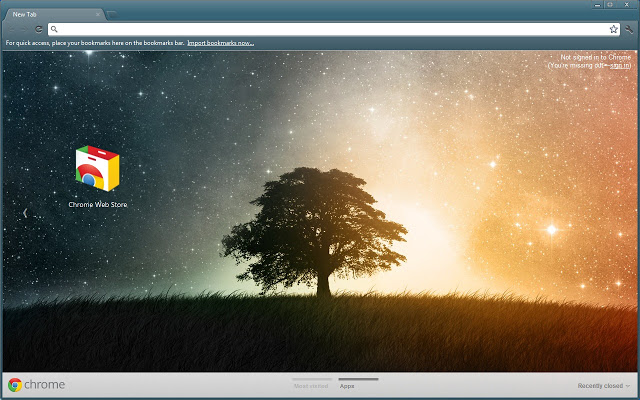This screenshot has height=400, width=640.
Task: Switch to the Apps section
Action: [x=347, y=385]
